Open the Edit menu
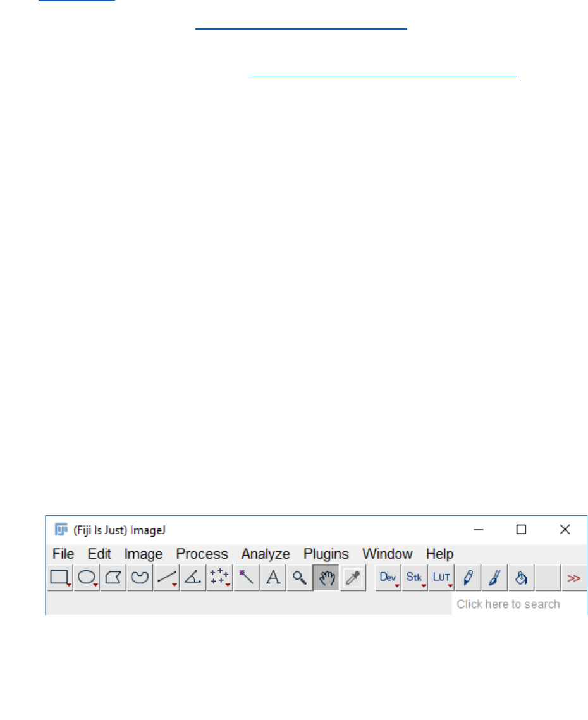Image resolution: width=588 pixels, height=720 pixels. pos(100,554)
